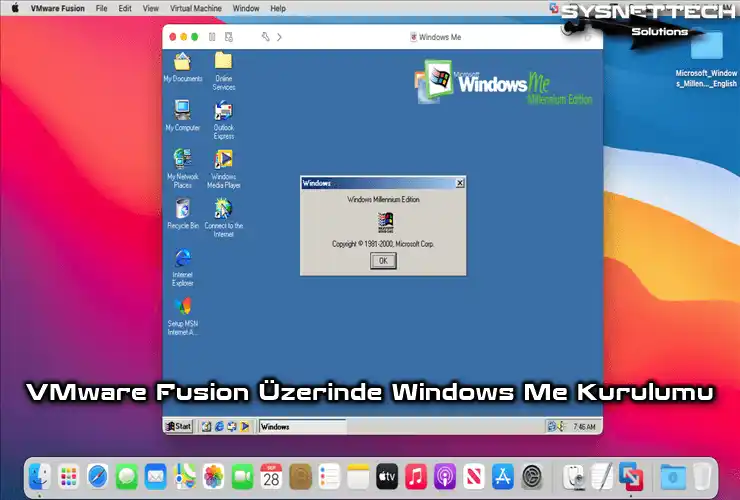Open Mail in the Dock

pos(155,476)
